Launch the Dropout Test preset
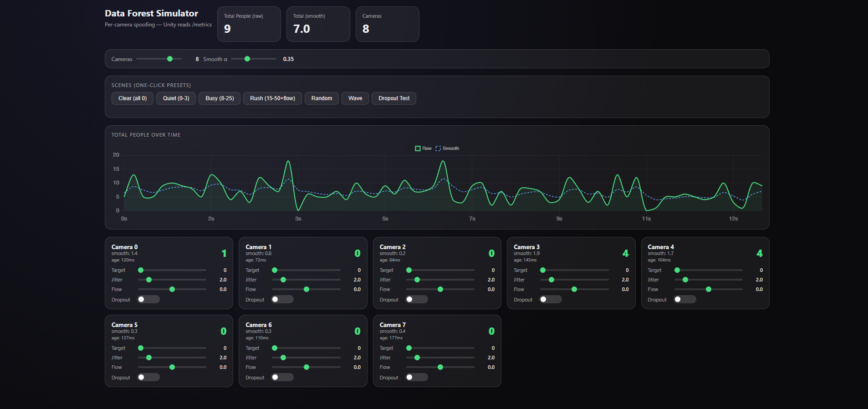Viewport: 868px width, 409px height. click(394, 98)
